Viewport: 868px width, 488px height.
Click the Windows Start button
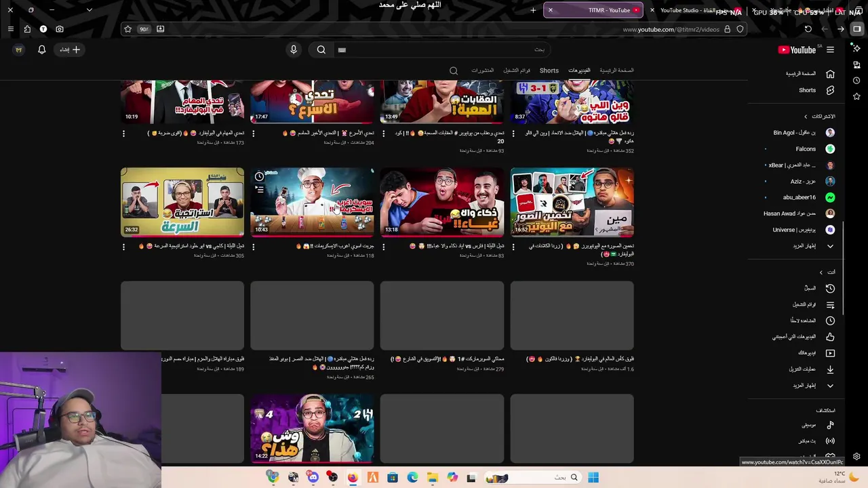click(593, 477)
